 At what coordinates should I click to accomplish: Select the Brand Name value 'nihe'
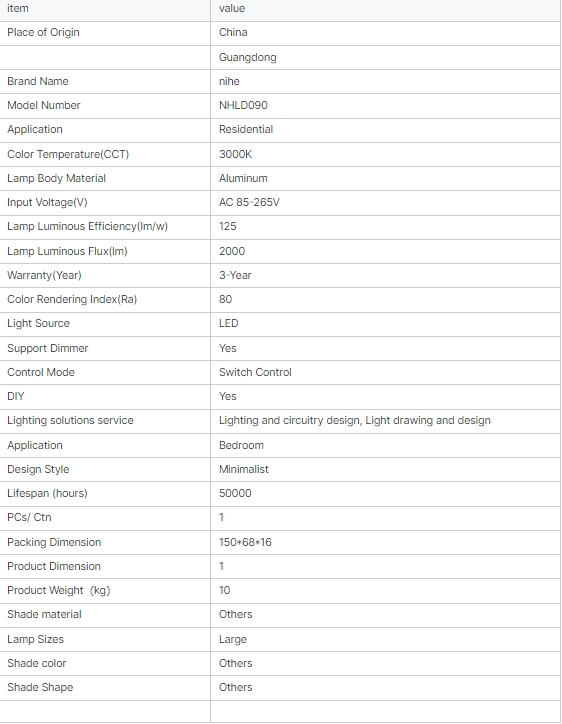pyautogui.click(x=229, y=82)
